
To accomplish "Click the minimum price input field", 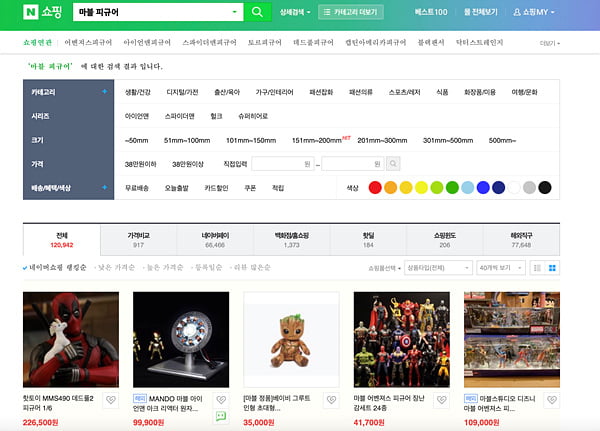I will 283,164.
